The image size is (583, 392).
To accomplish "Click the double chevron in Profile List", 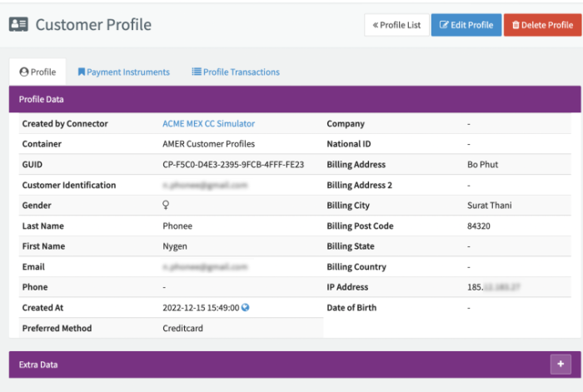I will click(376, 25).
